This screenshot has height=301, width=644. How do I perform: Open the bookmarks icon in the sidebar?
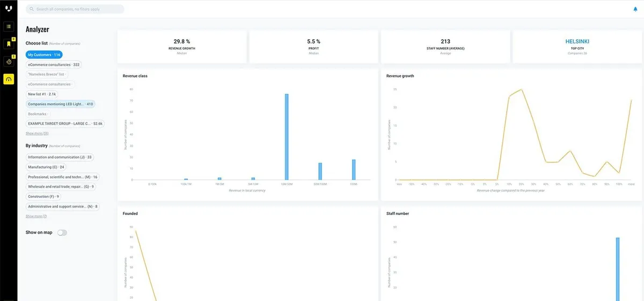pos(9,44)
